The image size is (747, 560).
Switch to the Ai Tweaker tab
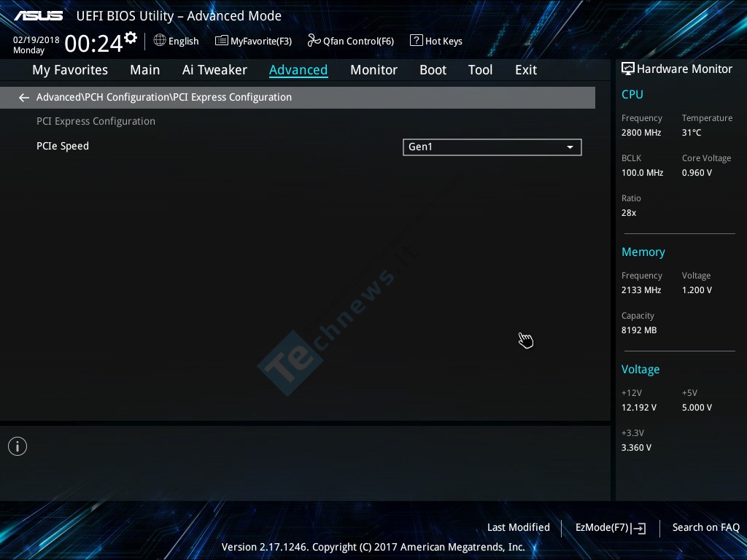[214, 70]
